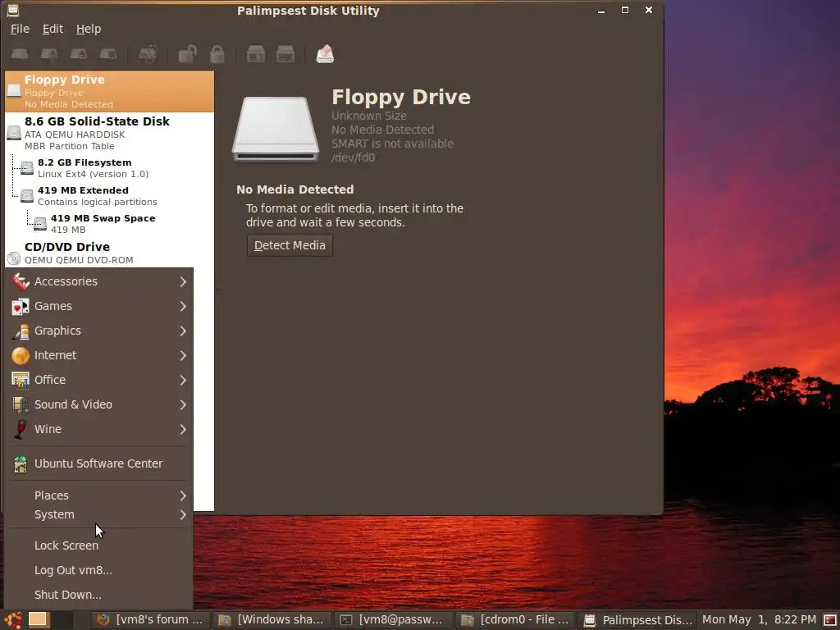Click the Detect Media button
This screenshot has width=840, height=630.
tap(290, 245)
